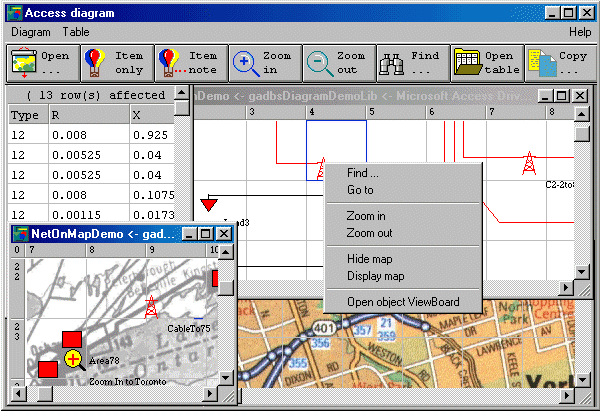This screenshot has width=600, height=411.
Task: Select red square above Area78 label
Action: pyautogui.click(x=72, y=339)
